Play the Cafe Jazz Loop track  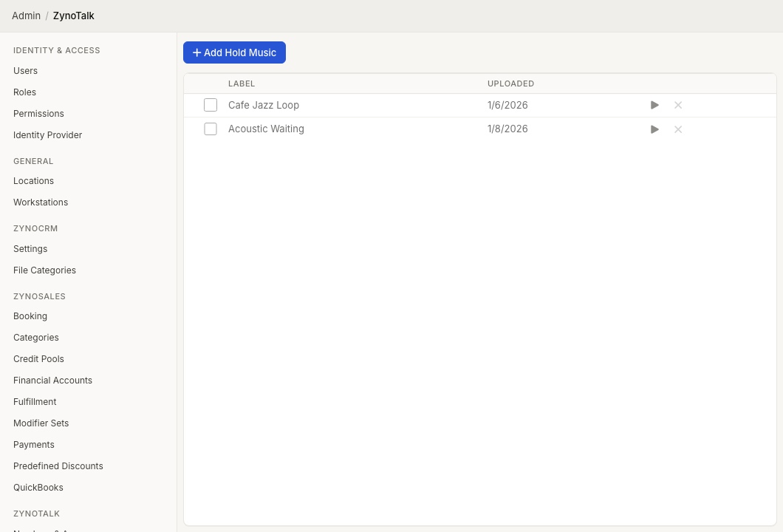[654, 105]
